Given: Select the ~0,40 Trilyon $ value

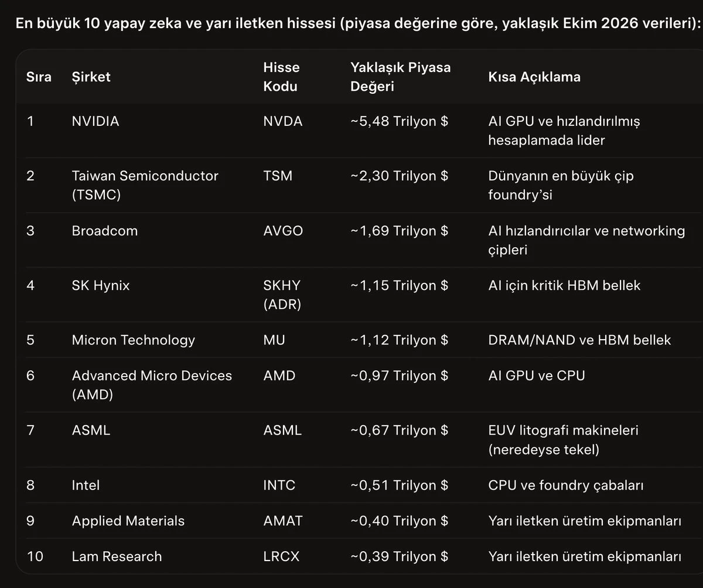Looking at the screenshot, I should coord(400,521).
